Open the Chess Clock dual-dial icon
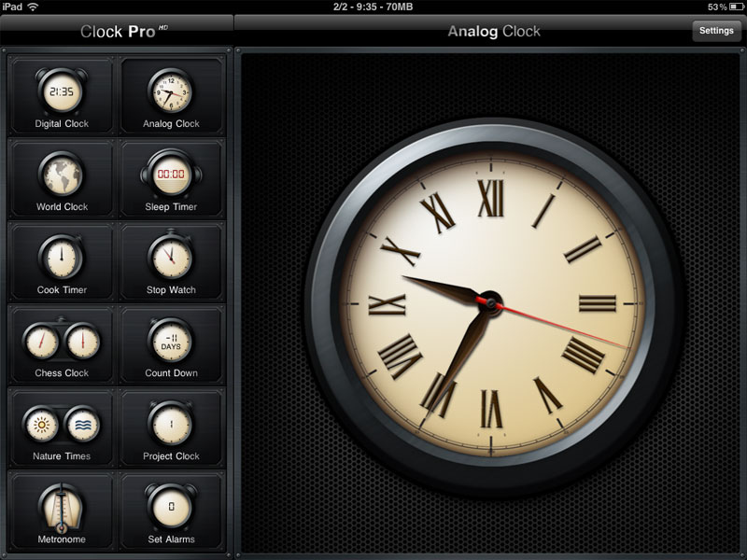 coord(62,342)
